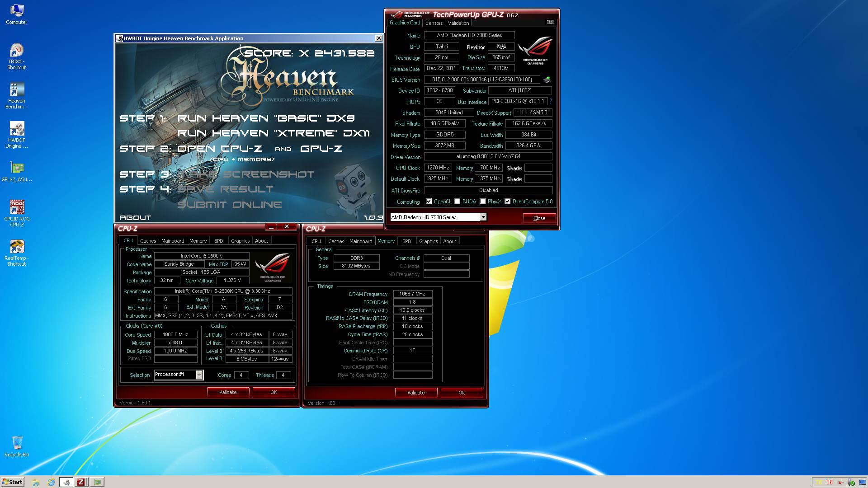Click GPU-Z screenshot camera icon
868x488 pixels.
pyautogui.click(x=550, y=22)
